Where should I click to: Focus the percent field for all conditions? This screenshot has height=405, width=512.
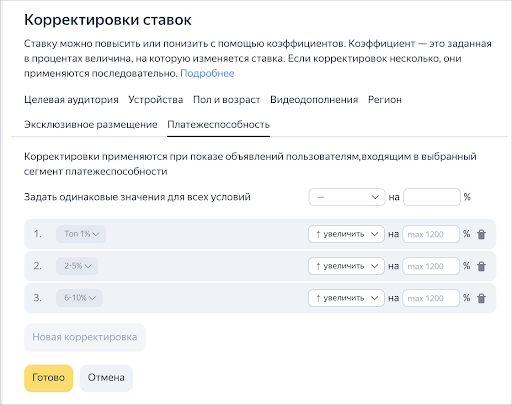pos(432,197)
